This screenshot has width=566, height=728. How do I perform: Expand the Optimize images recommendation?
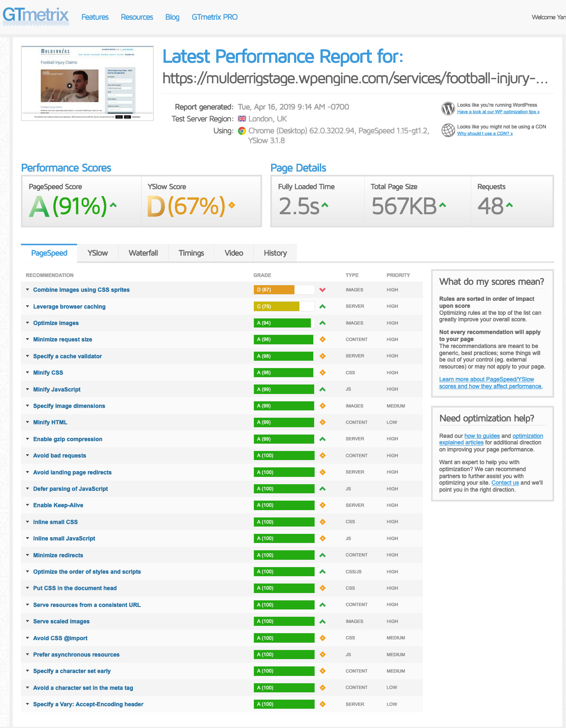(27, 323)
